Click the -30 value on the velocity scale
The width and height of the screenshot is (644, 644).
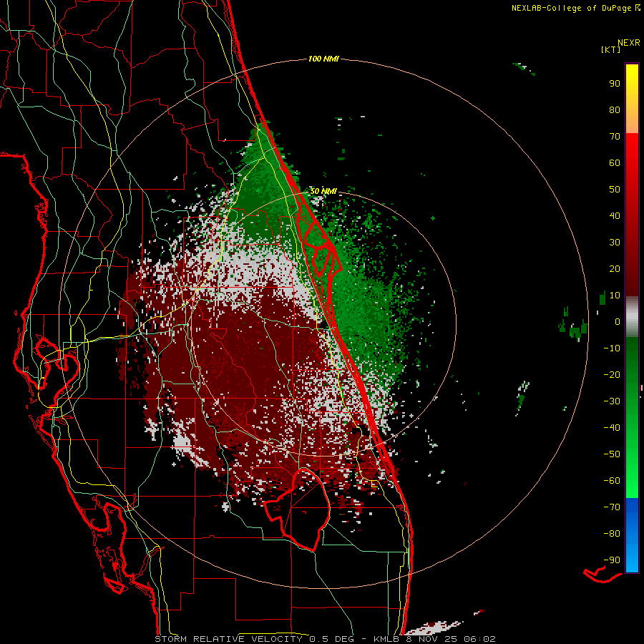tap(612, 401)
